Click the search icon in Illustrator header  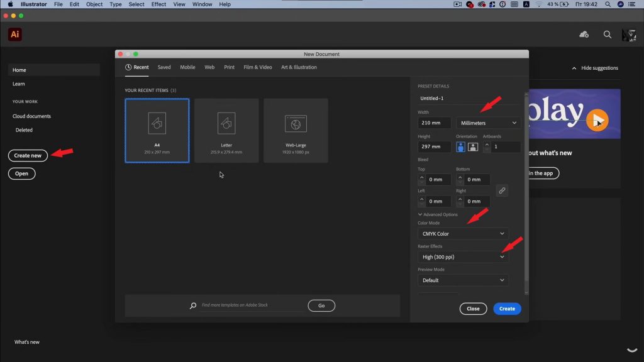point(607,35)
